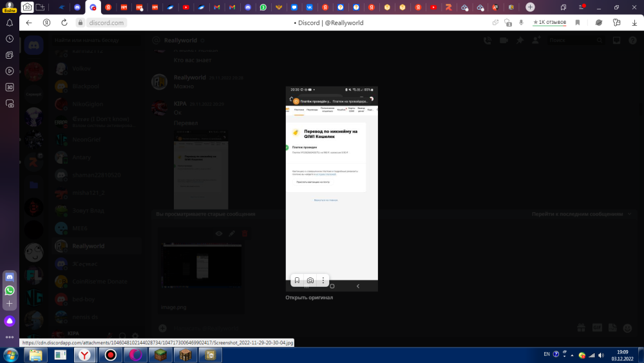644x363 pixels.
Task: Switch to the active Discord tab
Action: [x=93, y=7]
